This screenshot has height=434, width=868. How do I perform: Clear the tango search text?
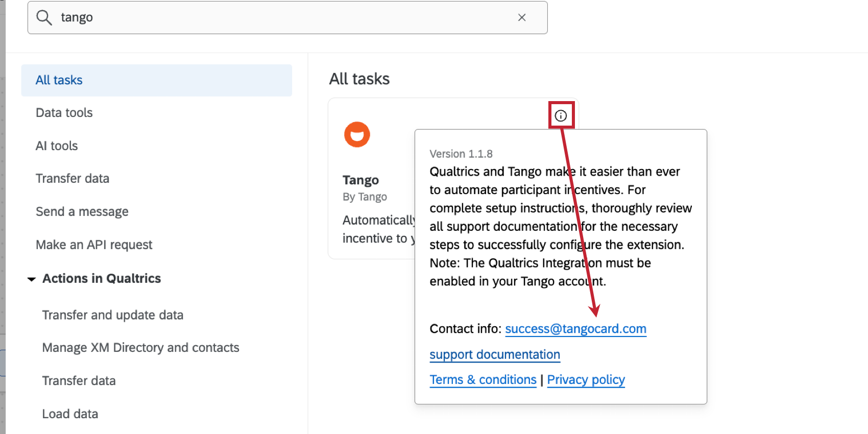click(x=522, y=17)
